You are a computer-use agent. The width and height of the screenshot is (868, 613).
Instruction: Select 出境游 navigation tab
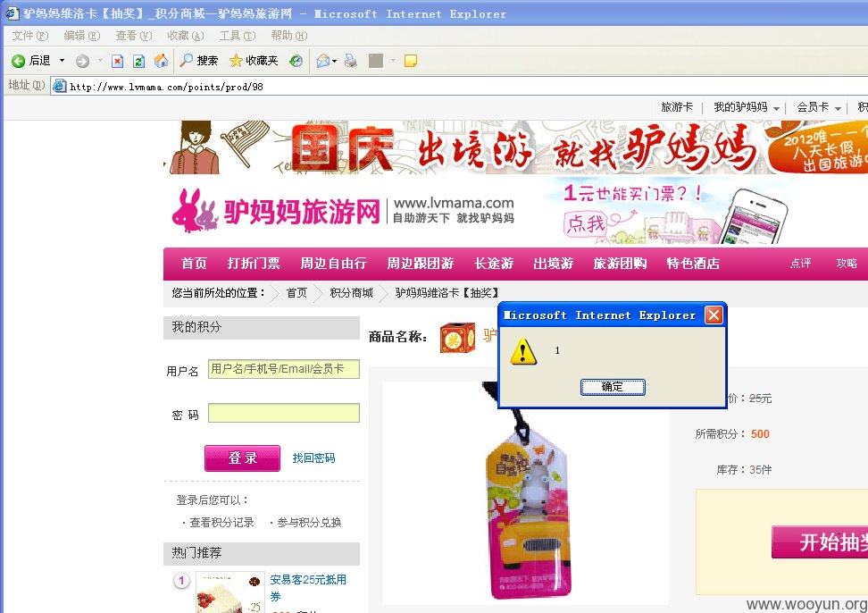click(x=553, y=264)
